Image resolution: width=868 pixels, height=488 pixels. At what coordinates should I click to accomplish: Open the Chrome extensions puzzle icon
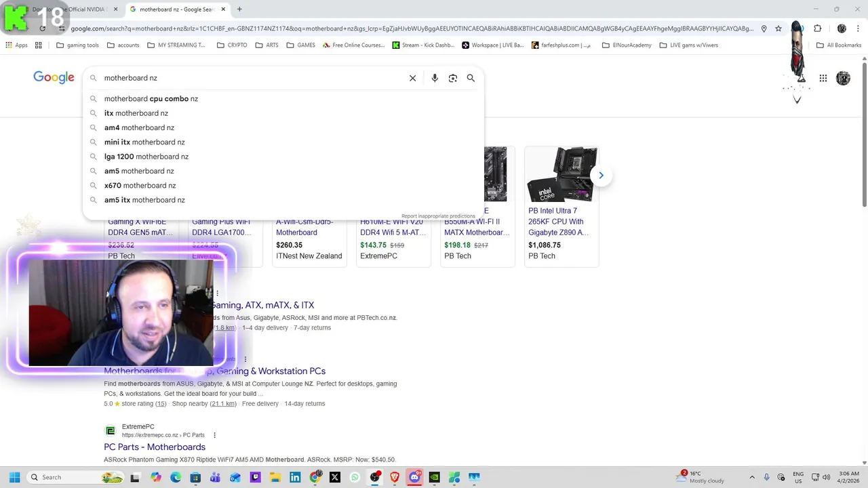(x=817, y=28)
